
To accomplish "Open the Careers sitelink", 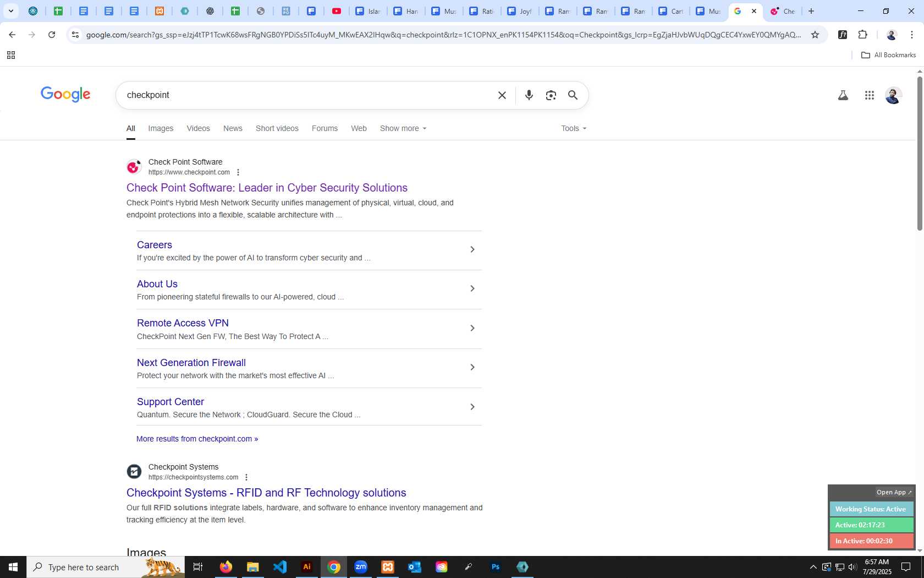I will tap(155, 245).
